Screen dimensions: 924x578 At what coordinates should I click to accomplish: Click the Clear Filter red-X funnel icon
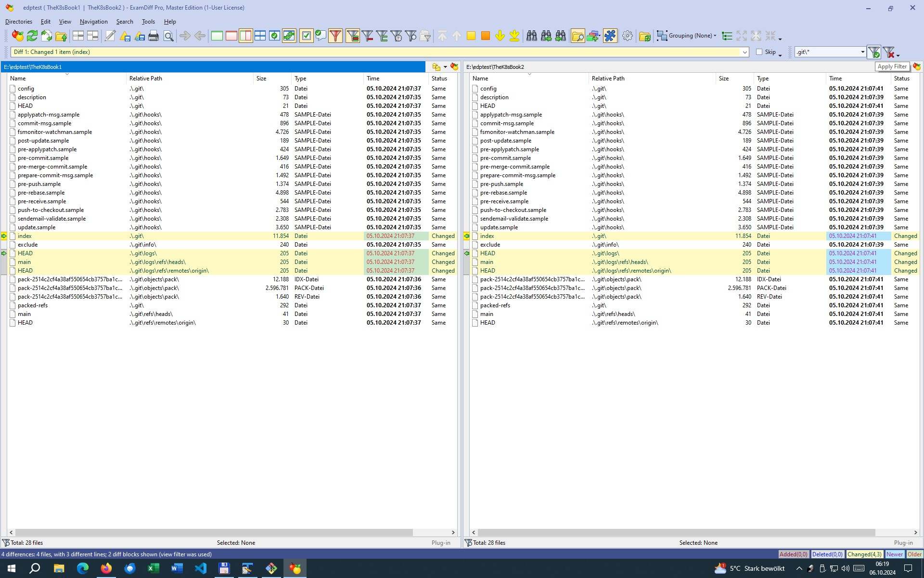pyautogui.click(x=888, y=52)
